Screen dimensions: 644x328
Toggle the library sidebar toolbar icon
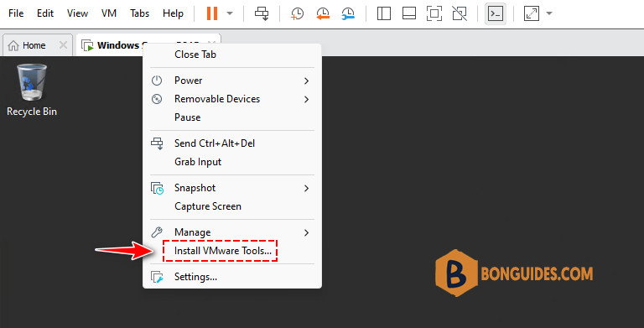(383, 13)
